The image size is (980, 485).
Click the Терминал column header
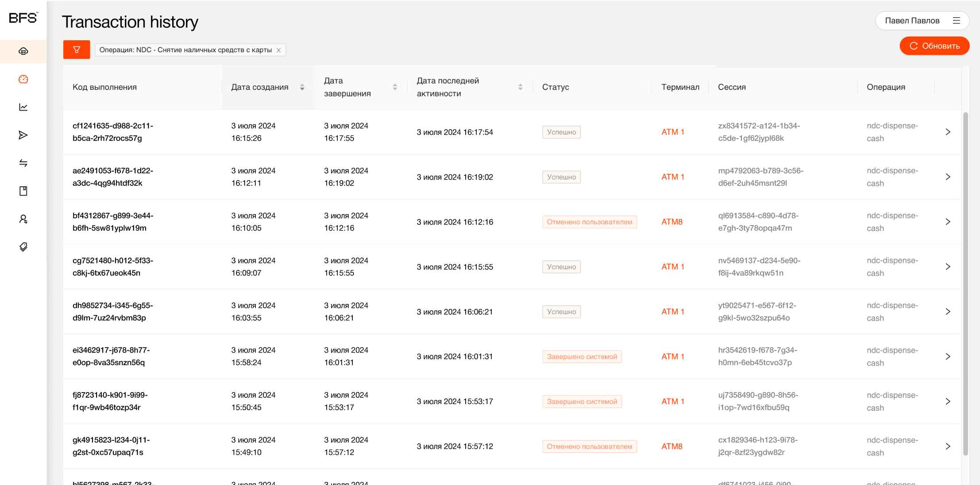[x=680, y=87]
